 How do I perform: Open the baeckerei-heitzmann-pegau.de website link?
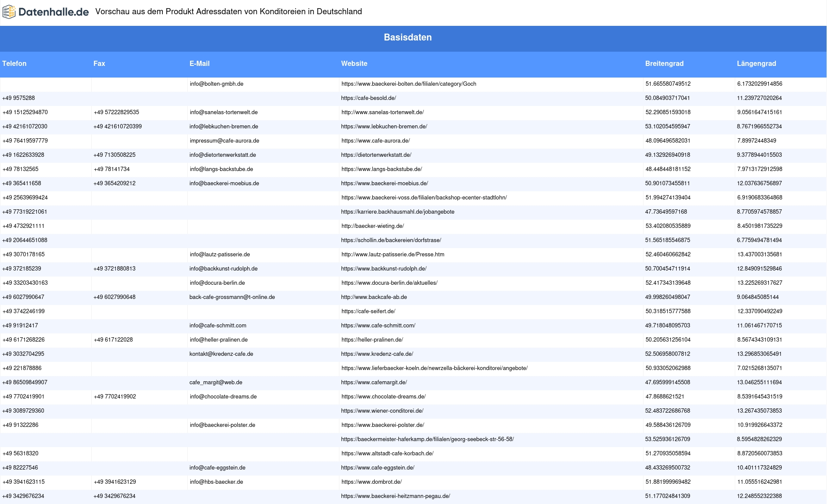tap(395, 496)
